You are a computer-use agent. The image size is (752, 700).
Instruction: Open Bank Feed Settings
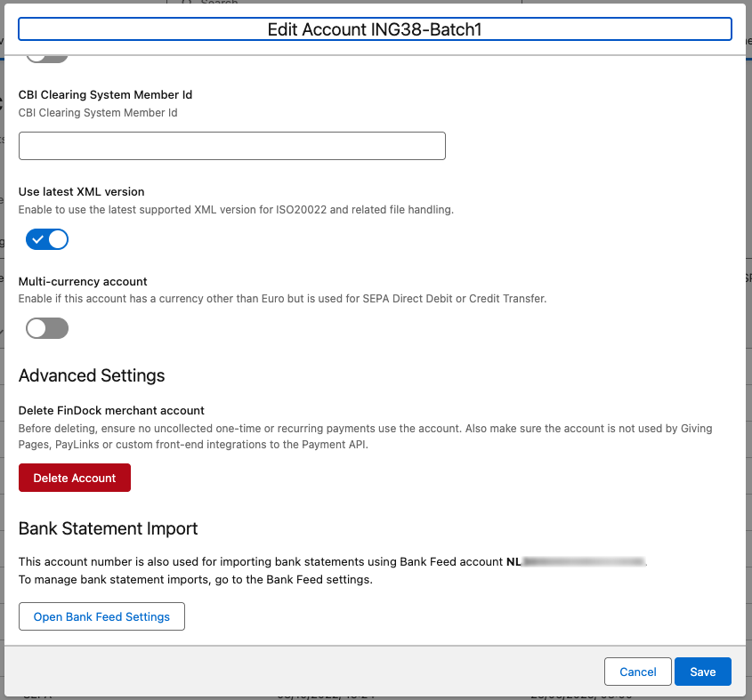pos(101,616)
